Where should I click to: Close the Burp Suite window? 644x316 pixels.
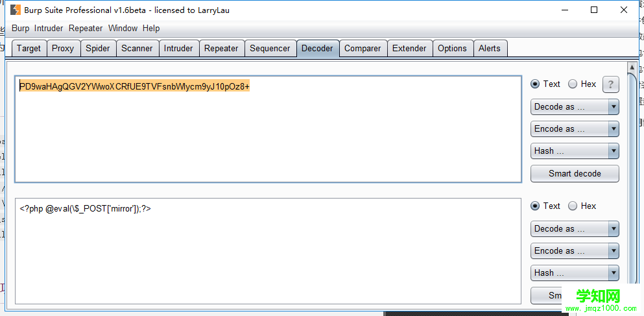pyautogui.click(x=624, y=10)
